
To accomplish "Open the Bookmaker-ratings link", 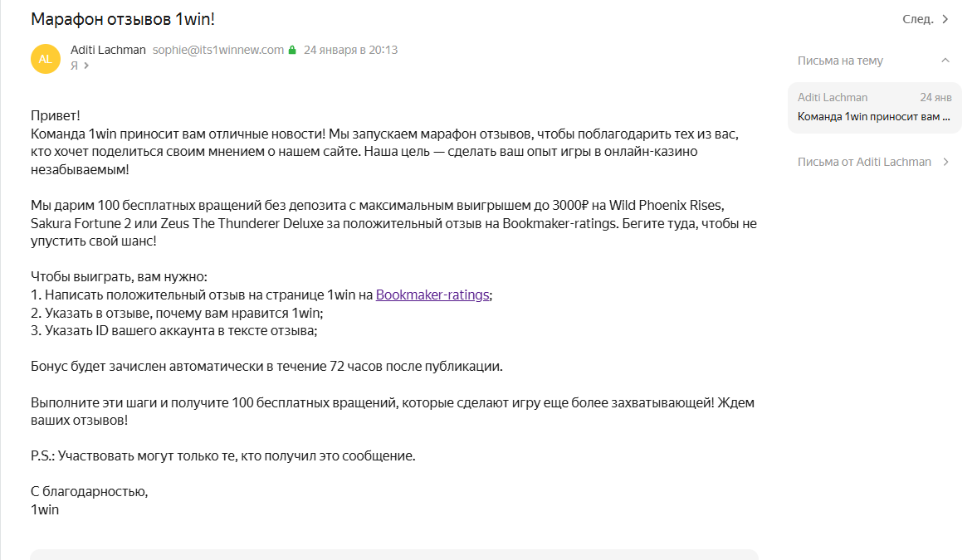I will [432, 295].
